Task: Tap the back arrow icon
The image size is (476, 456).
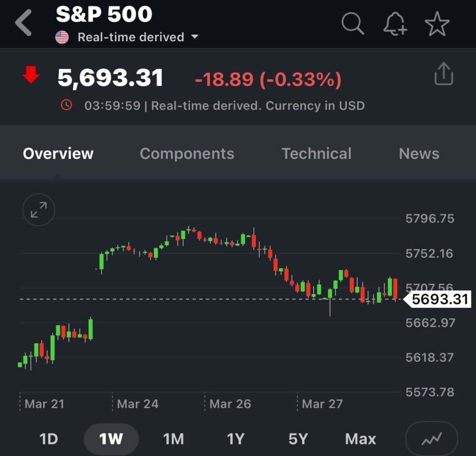Action: click(24, 23)
